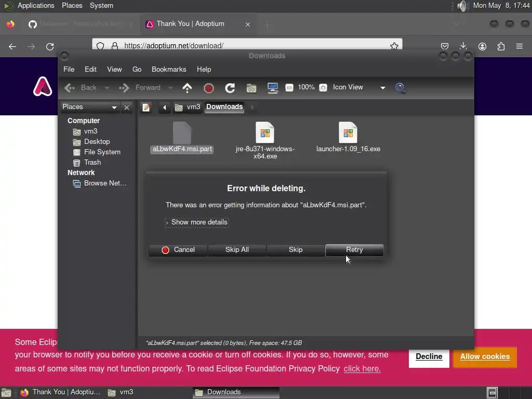Open Firefox extensions puzzle icon
The height and width of the screenshot is (399, 532).
[x=501, y=46]
